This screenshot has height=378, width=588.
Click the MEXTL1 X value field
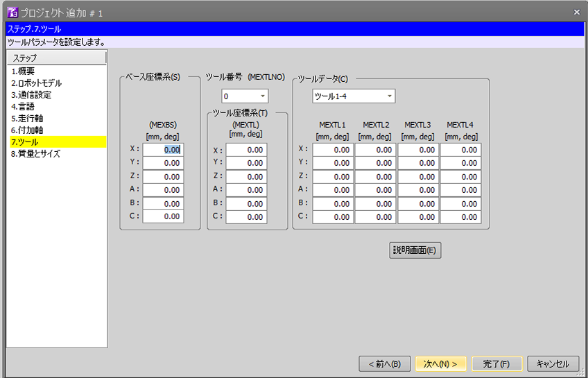(333, 149)
